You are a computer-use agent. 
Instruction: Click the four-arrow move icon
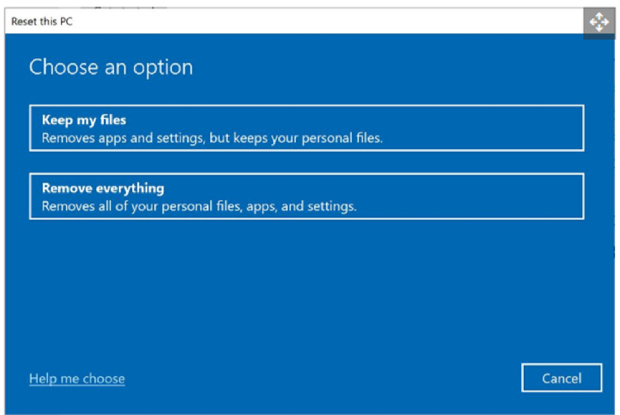pyautogui.click(x=598, y=22)
